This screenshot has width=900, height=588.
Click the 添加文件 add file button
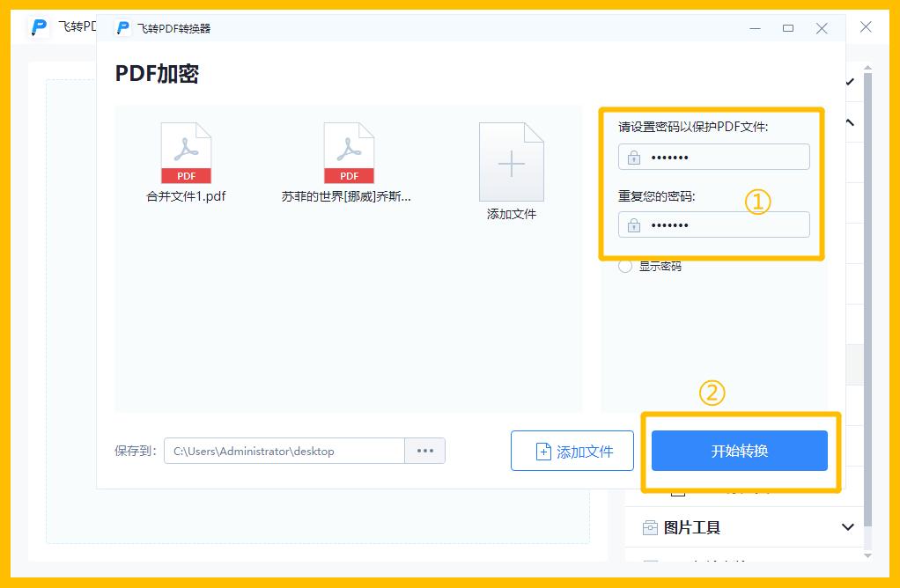pos(572,450)
